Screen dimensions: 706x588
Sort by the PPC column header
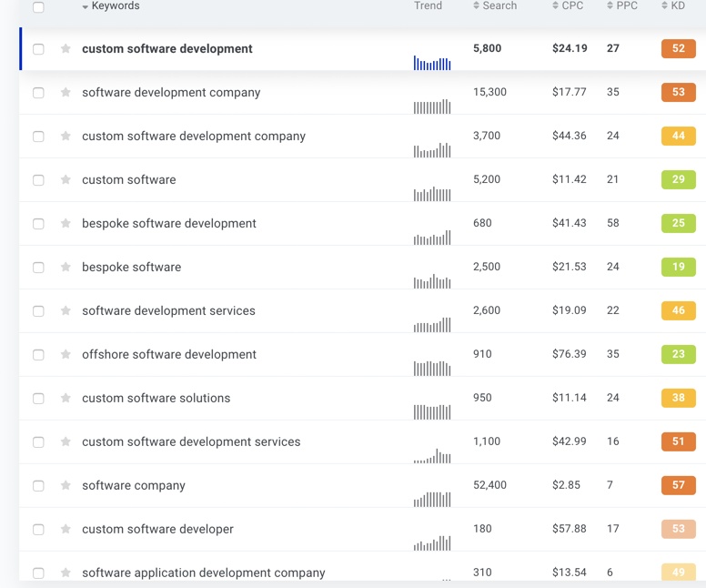[x=626, y=6]
